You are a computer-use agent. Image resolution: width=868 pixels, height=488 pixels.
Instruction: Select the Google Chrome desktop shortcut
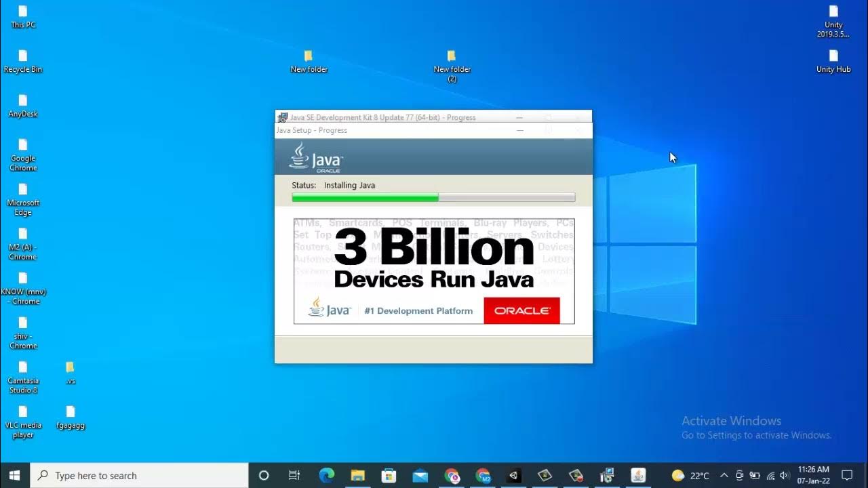(23, 155)
